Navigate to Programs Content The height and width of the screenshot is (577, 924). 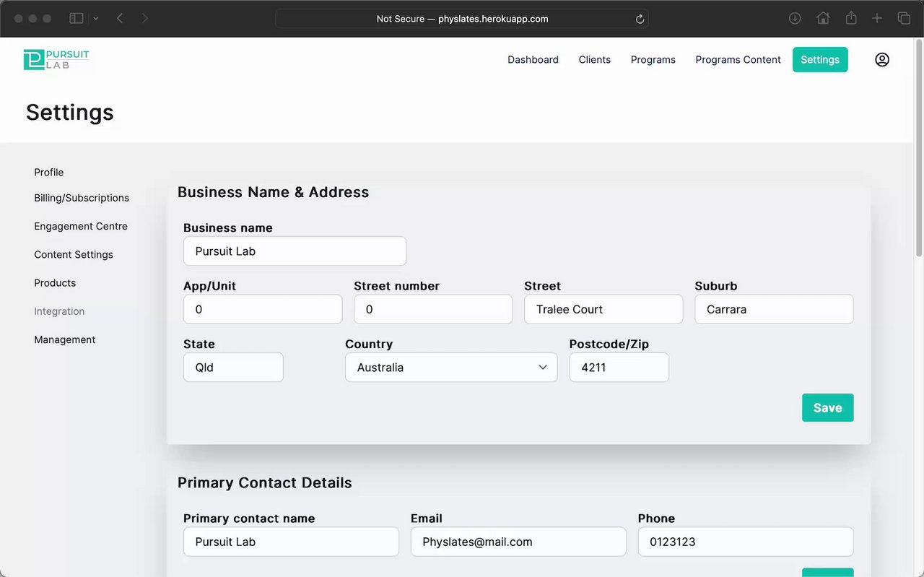click(x=738, y=60)
